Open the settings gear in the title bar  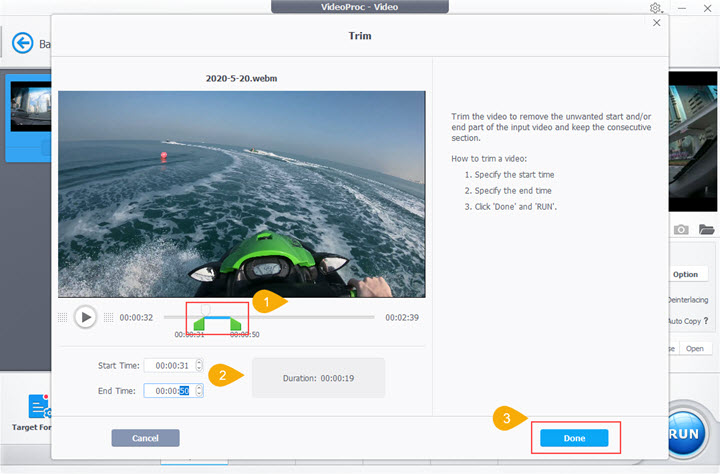click(656, 8)
